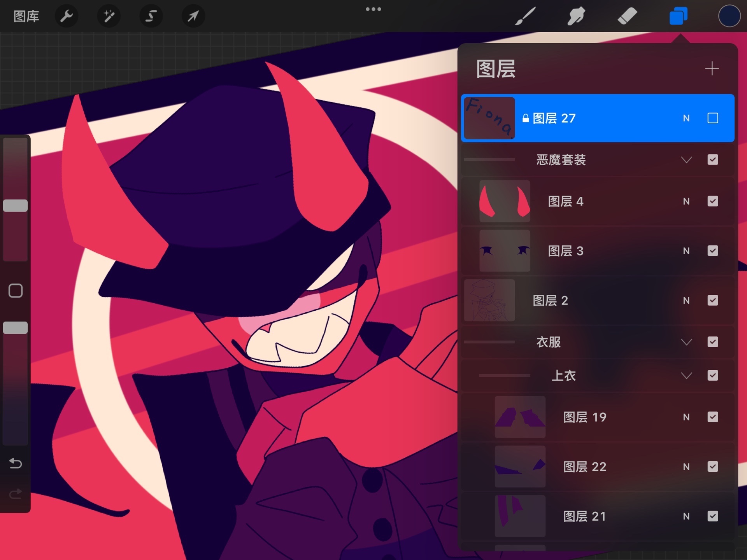747x560 pixels.
Task: Collapse the 恶魔套装 group chevron
Action: [686, 160]
